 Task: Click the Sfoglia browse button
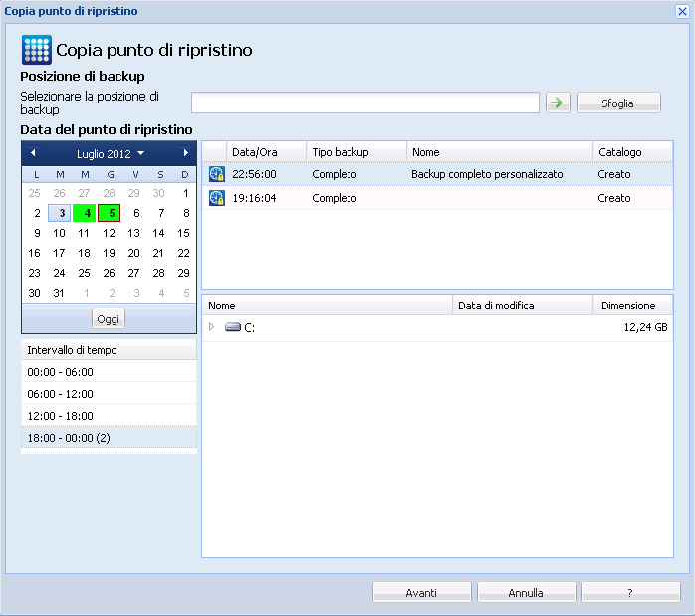[x=617, y=103]
